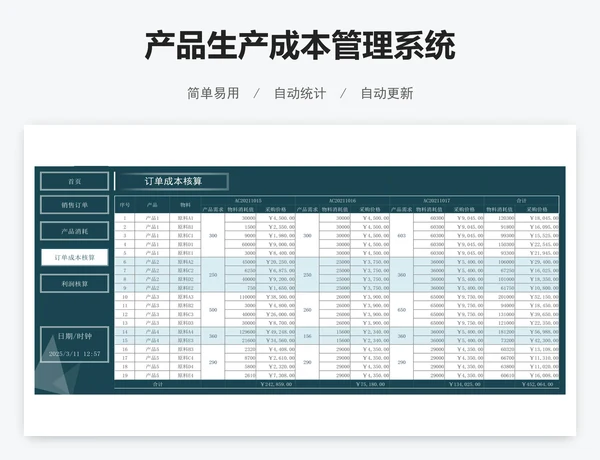
Task: Click the 产品 column header
Action: pyautogui.click(x=152, y=205)
